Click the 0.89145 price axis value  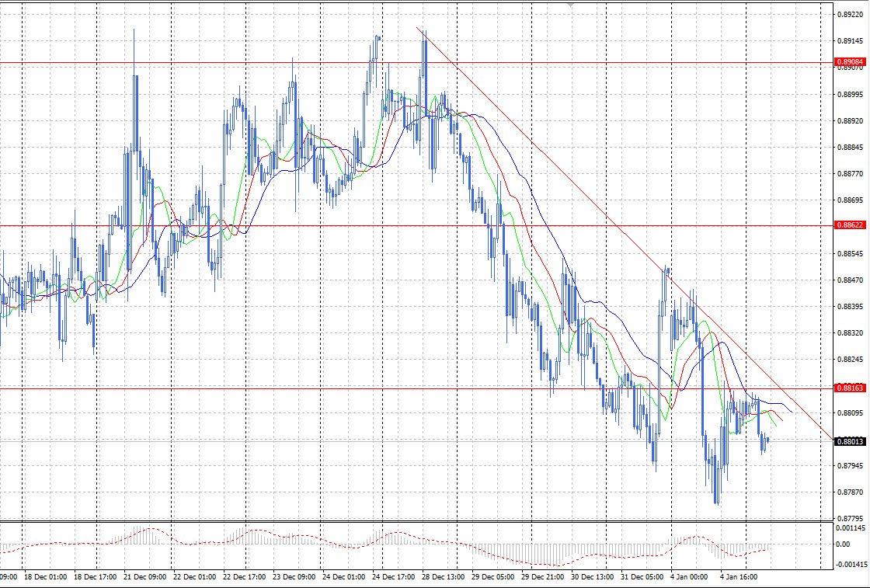click(x=850, y=41)
